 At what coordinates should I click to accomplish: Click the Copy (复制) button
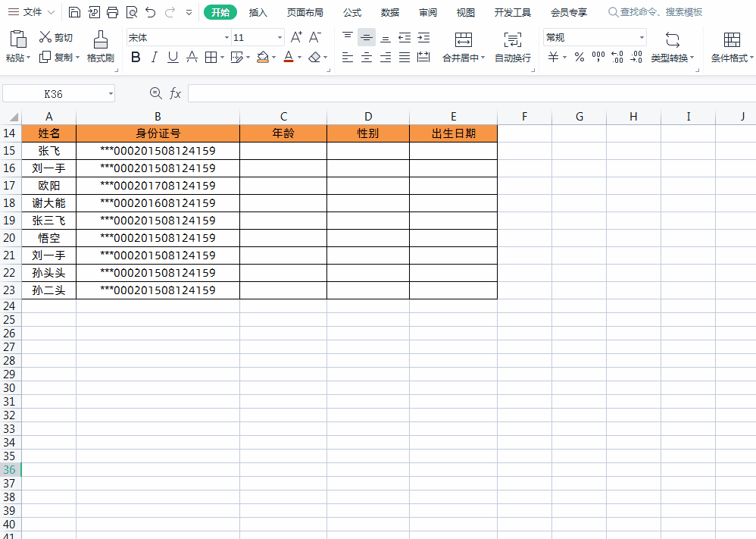[x=55, y=58]
